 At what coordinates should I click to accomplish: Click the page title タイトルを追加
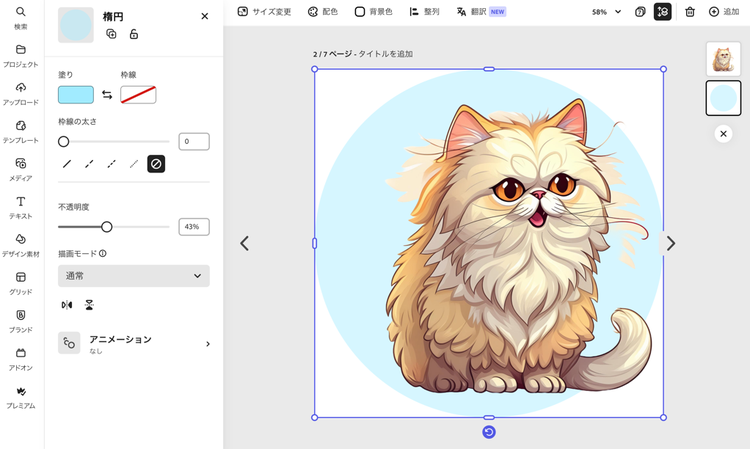[386, 54]
